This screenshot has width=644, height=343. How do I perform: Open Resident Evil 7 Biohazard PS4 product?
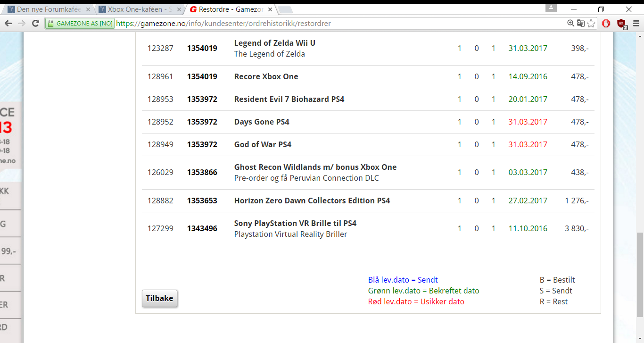click(289, 99)
